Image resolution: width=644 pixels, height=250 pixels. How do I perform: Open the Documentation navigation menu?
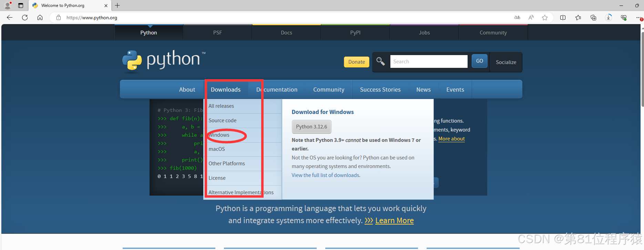277,90
